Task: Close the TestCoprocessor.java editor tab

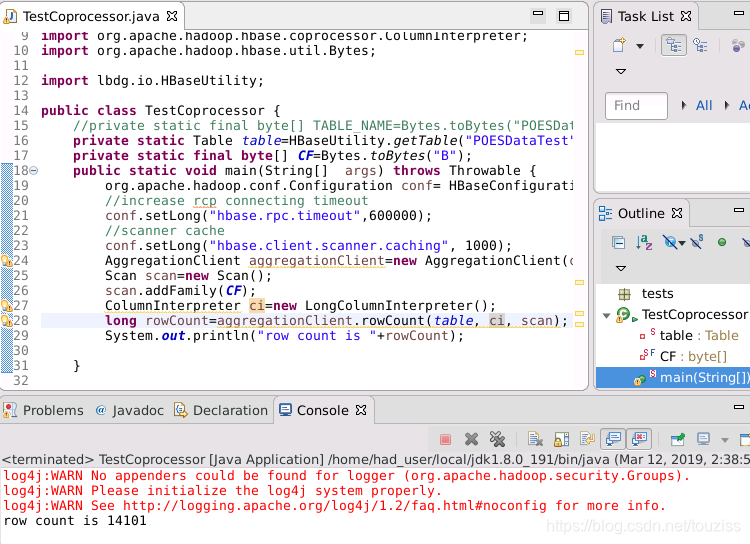Action: click(172, 16)
